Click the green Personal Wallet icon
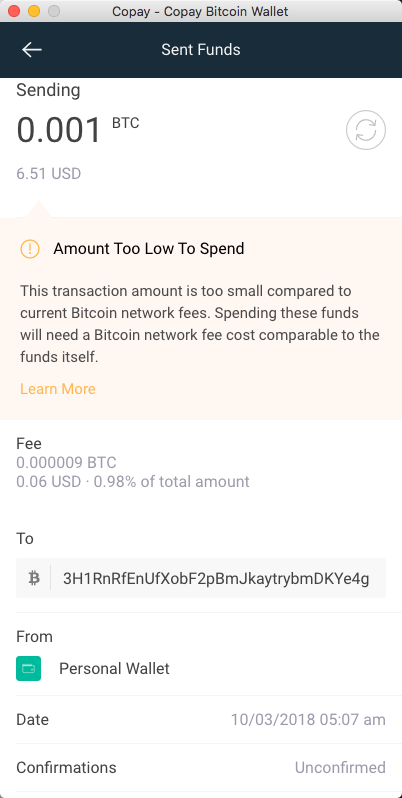 (x=28, y=669)
